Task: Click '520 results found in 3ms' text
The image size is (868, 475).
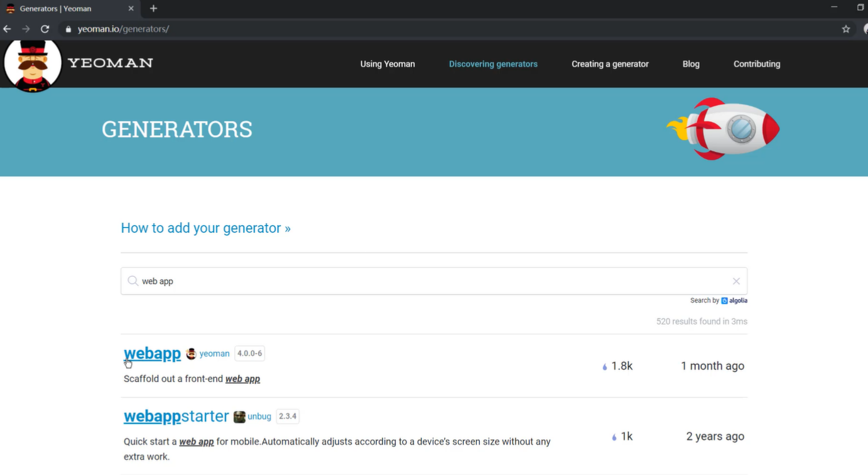Action: (702, 321)
